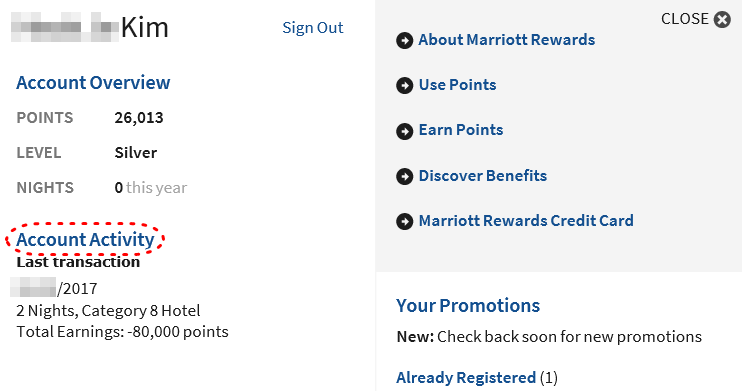Click the arrow icon beside Earn Points
The width and height of the screenshot is (742, 391).
tap(405, 131)
